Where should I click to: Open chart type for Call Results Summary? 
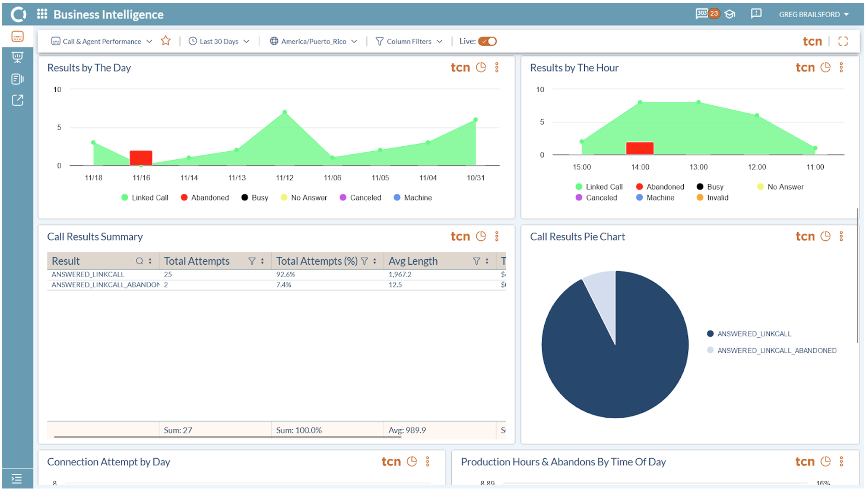[x=481, y=236]
